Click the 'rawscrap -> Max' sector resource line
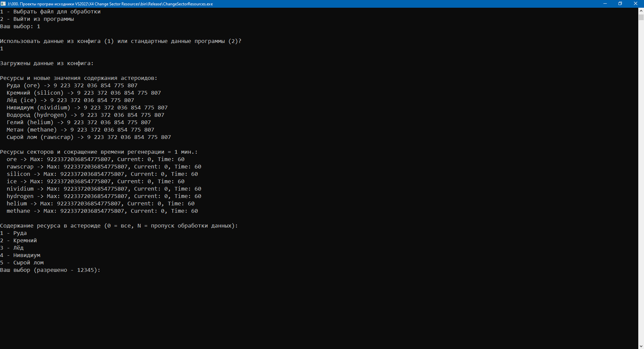644x349 pixels. [x=104, y=167]
